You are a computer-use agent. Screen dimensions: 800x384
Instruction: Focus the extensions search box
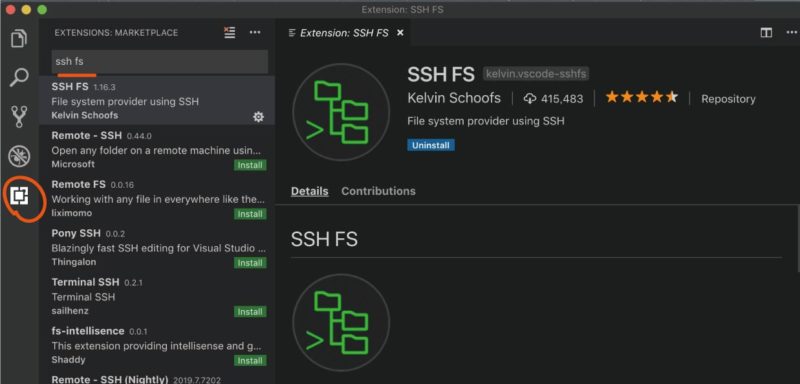pyautogui.click(x=160, y=62)
